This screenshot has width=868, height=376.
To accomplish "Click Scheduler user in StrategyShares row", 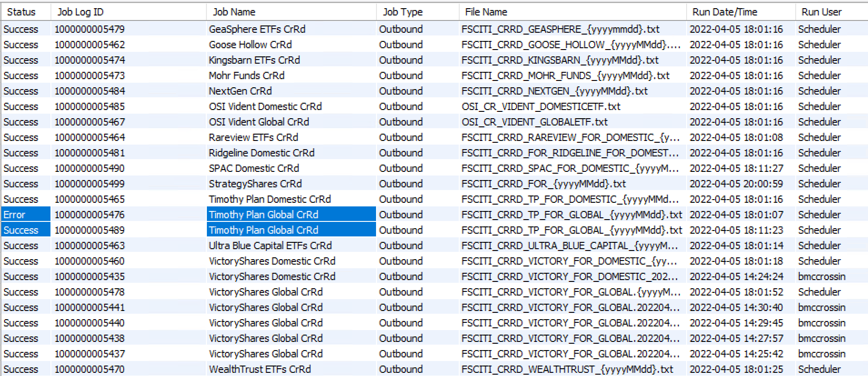I will point(819,184).
